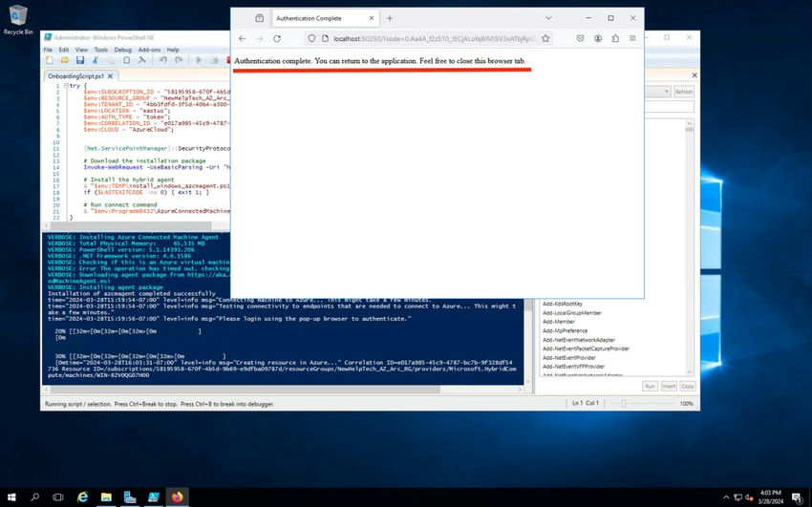Adjust the zoom slider in status bar

(x=626, y=404)
